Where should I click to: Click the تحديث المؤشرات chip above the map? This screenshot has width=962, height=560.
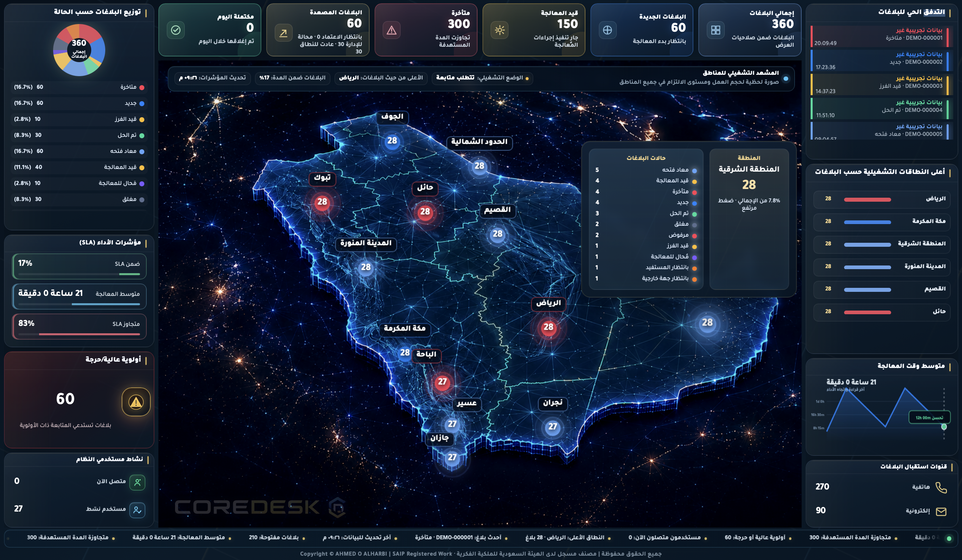(x=212, y=78)
